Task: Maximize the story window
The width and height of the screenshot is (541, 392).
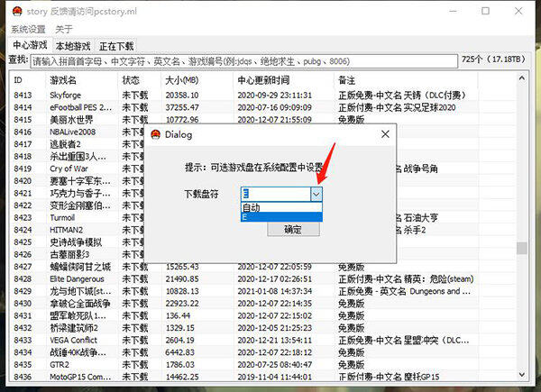Action: click(x=485, y=11)
